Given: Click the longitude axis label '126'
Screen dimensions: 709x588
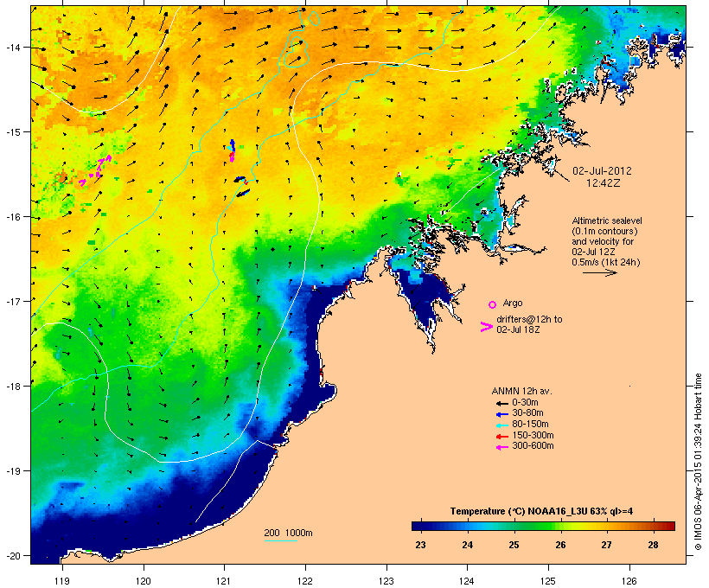Looking at the screenshot, I should [x=629, y=581].
